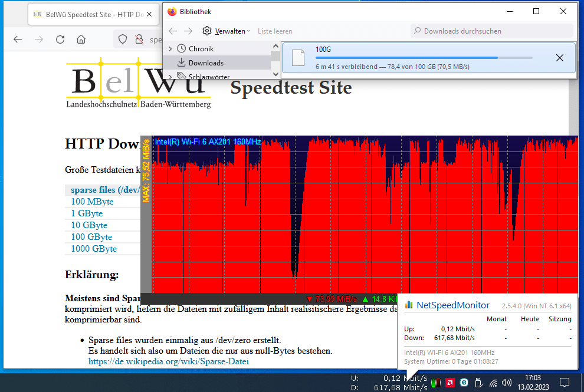Viewport: 584px width, 392px height.
Task: Reload the BelWü Speedtest page
Action: [60, 39]
